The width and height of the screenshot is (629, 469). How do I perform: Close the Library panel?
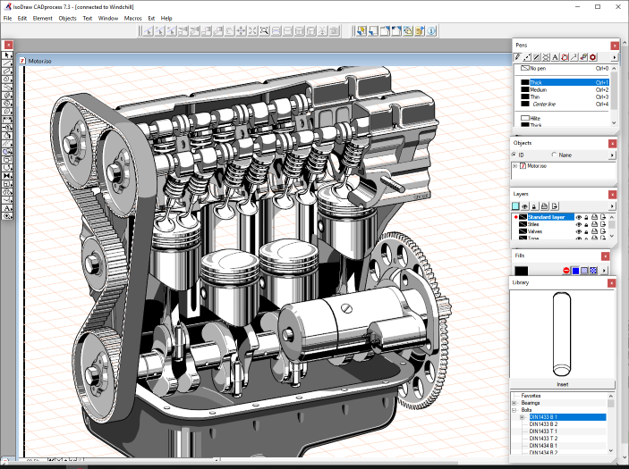pyautogui.click(x=614, y=284)
